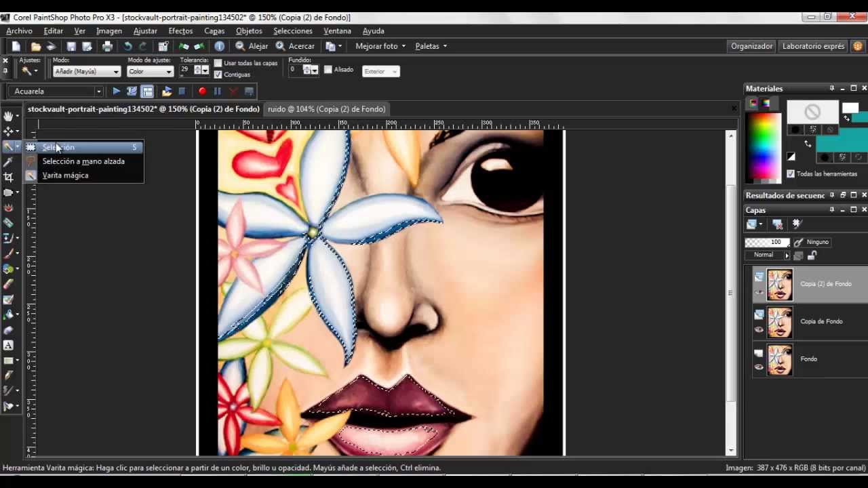Select the Flood Fill bucket tool
This screenshot has height=488, width=868.
8,314
